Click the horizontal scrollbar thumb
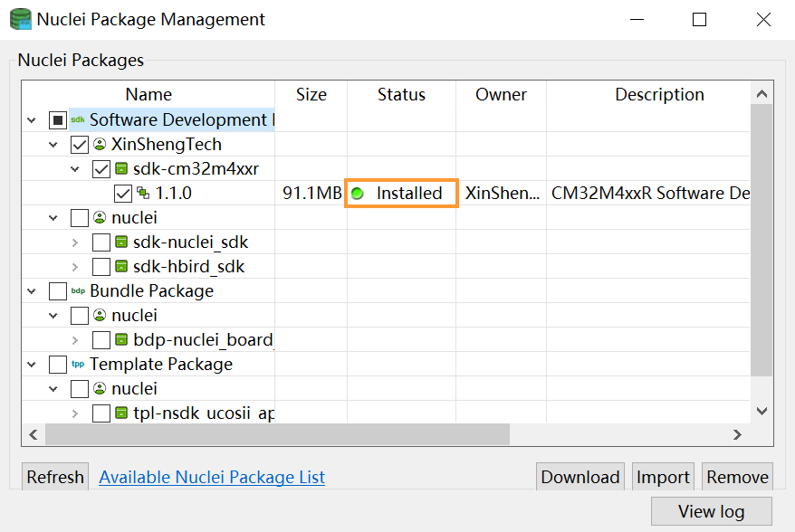Viewport: 795px width, 532px height. pyautogui.click(x=277, y=434)
